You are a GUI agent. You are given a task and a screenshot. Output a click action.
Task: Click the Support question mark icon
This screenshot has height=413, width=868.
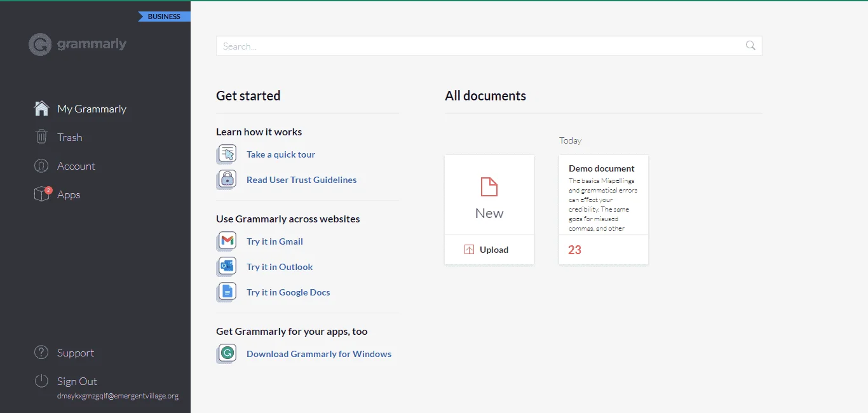click(x=41, y=353)
